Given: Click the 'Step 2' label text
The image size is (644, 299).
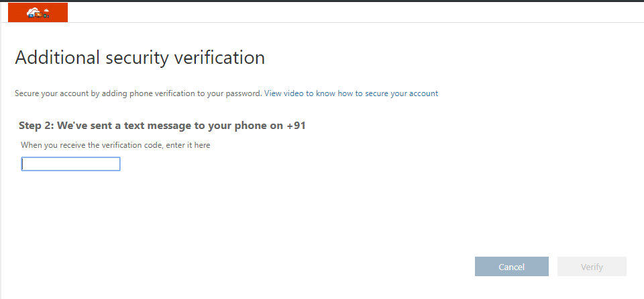Looking at the screenshot, I should coord(36,126).
